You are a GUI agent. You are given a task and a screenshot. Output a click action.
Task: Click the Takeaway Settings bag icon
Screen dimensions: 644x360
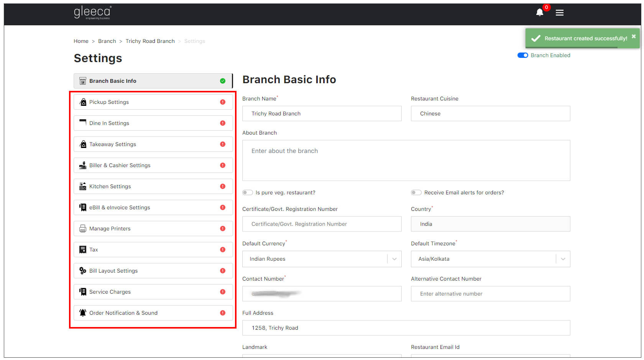(x=83, y=144)
